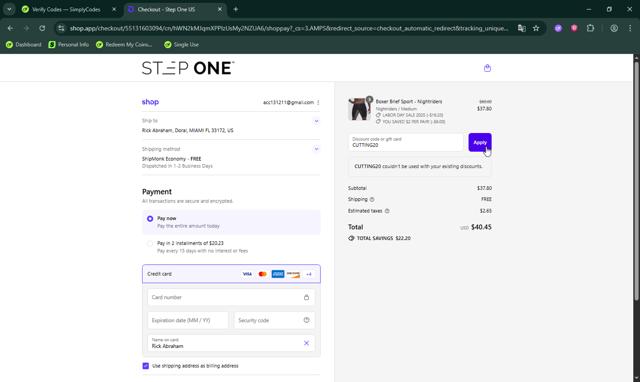
Task: Open the Personal Info bookmark
Action: pyautogui.click(x=69, y=44)
